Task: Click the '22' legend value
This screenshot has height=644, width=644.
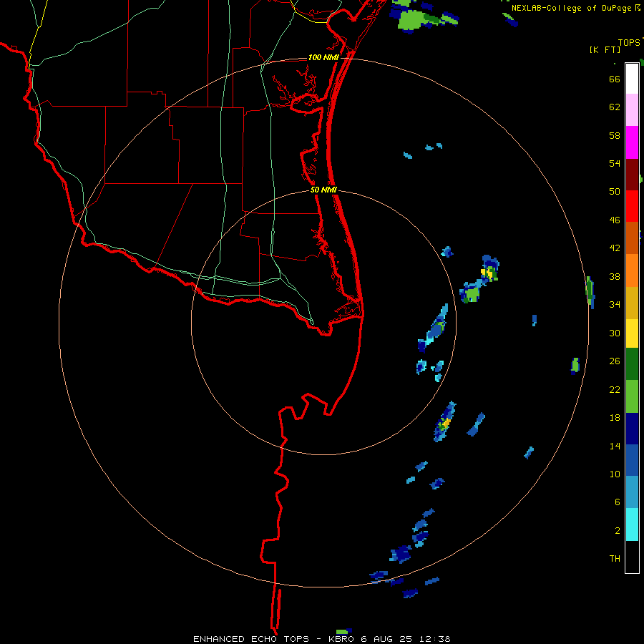Action: pos(615,390)
